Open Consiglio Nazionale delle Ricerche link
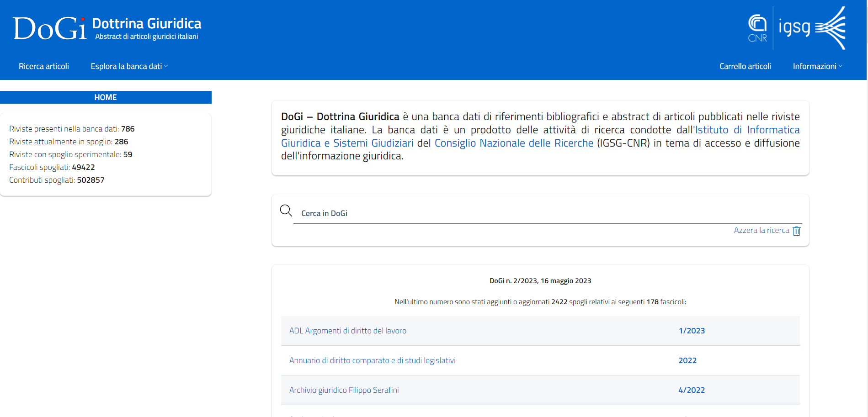The image size is (868, 417). [x=514, y=143]
